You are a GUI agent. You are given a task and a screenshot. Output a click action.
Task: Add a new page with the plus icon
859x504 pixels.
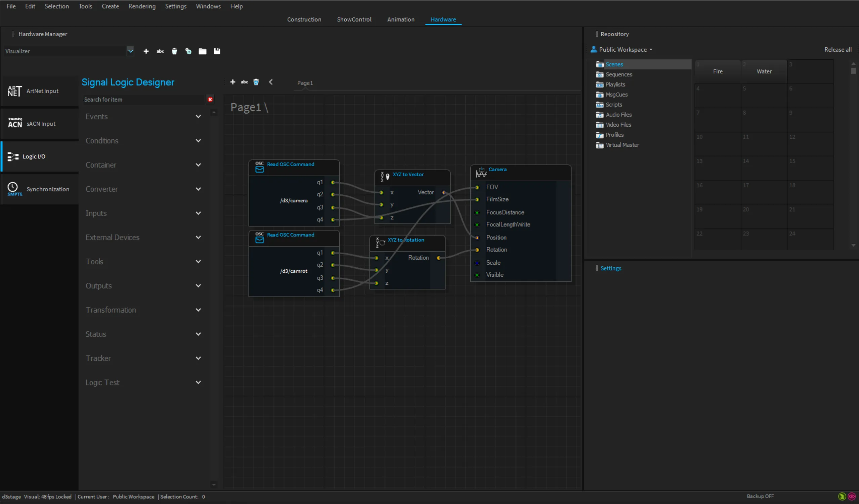tap(233, 82)
